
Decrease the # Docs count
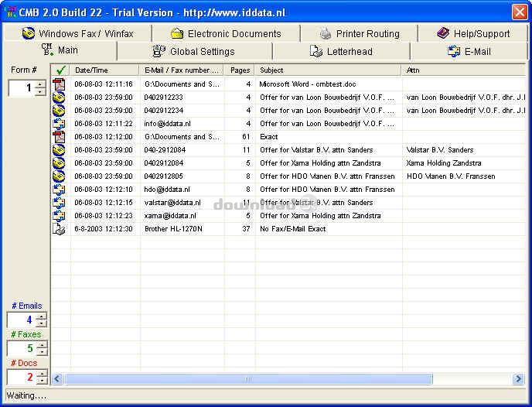[42, 381]
